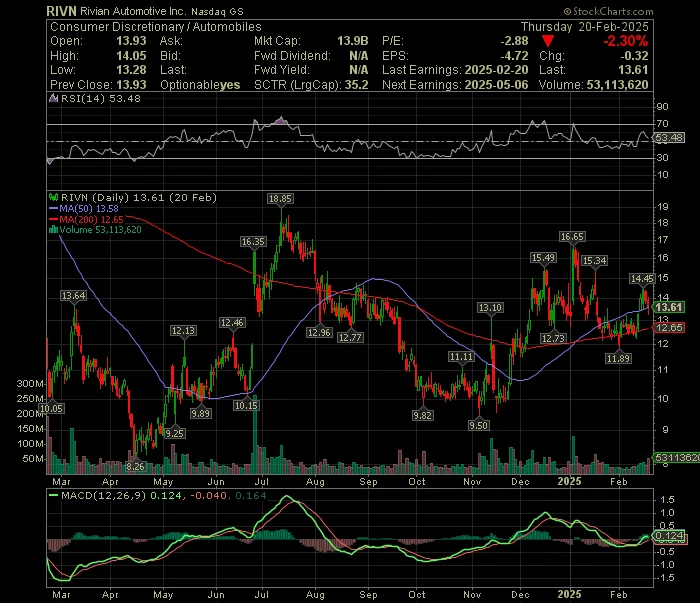Click the Low 13.28 value

point(131,70)
